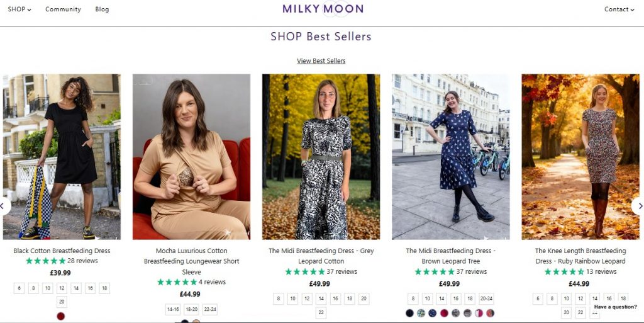Select size 14-16 for Mocha Loungewear

click(x=173, y=310)
